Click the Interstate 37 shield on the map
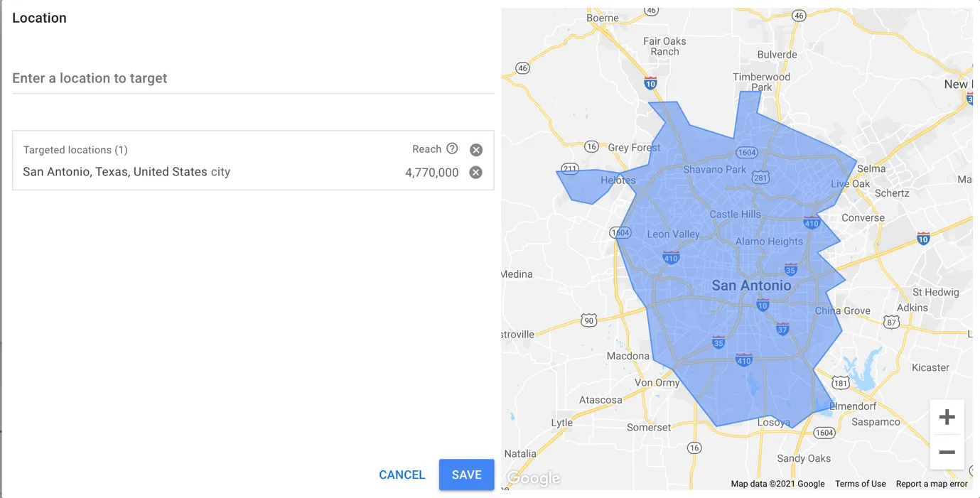Viewport: 980px width, 498px height. point(782,328)
